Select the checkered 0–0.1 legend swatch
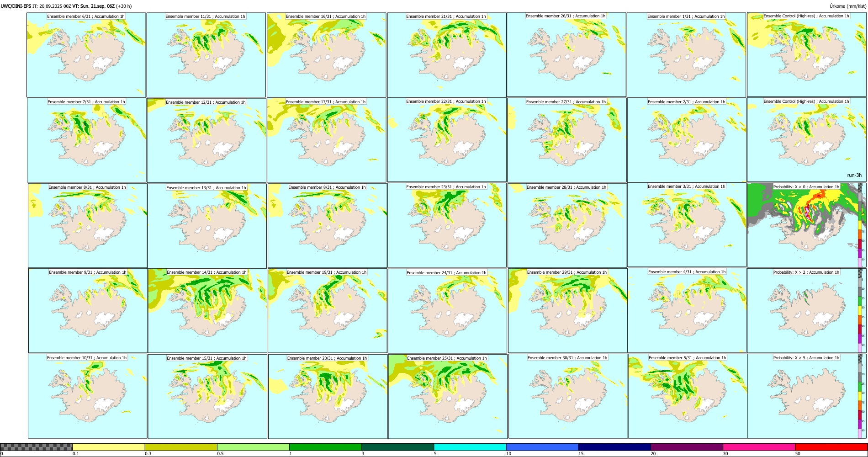Viewport: 868px width, 457px height. pyautogui.click(x=37, y=447)
